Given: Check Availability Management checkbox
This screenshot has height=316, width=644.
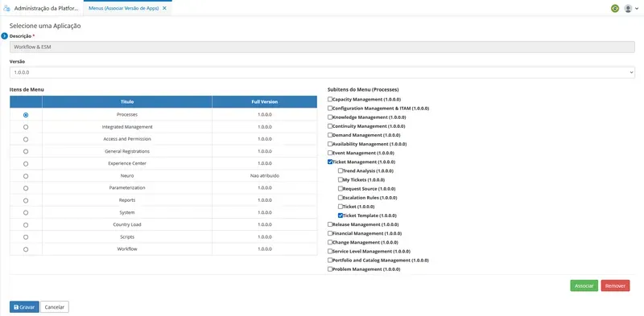Looking at the screenshot, I should 330,144.
